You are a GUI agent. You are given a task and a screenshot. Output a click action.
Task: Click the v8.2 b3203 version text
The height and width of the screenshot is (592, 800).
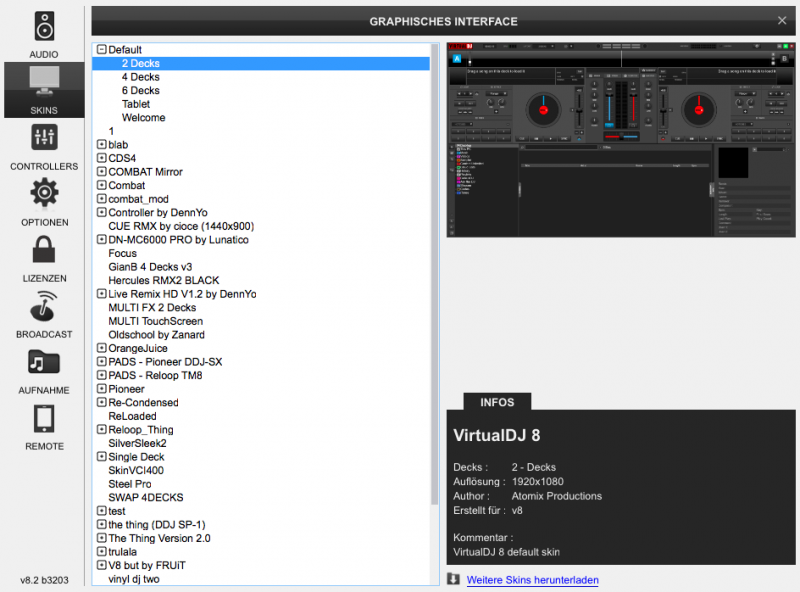[44, 580]
